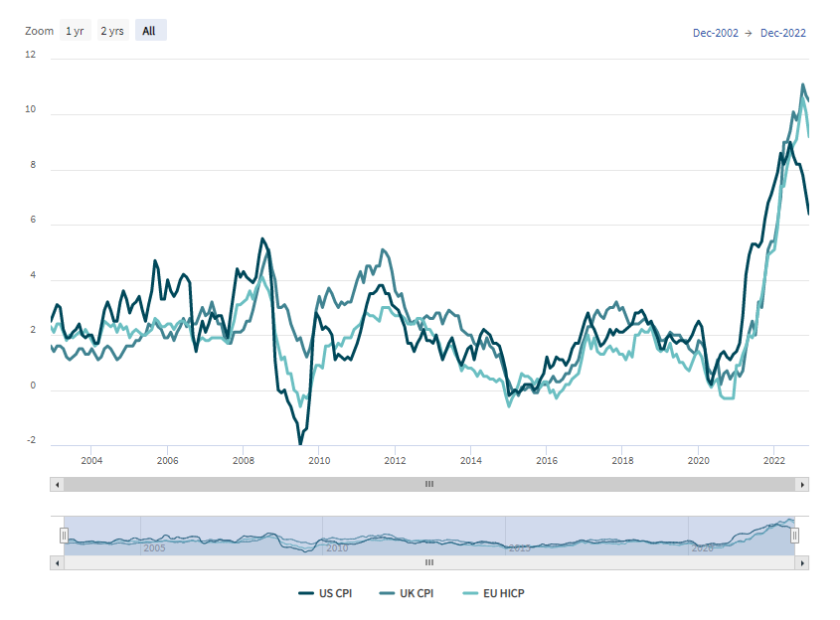This screenshot has width=840, height=620.
Task: Grab the right navigator range handle
Action: (794, 536)
